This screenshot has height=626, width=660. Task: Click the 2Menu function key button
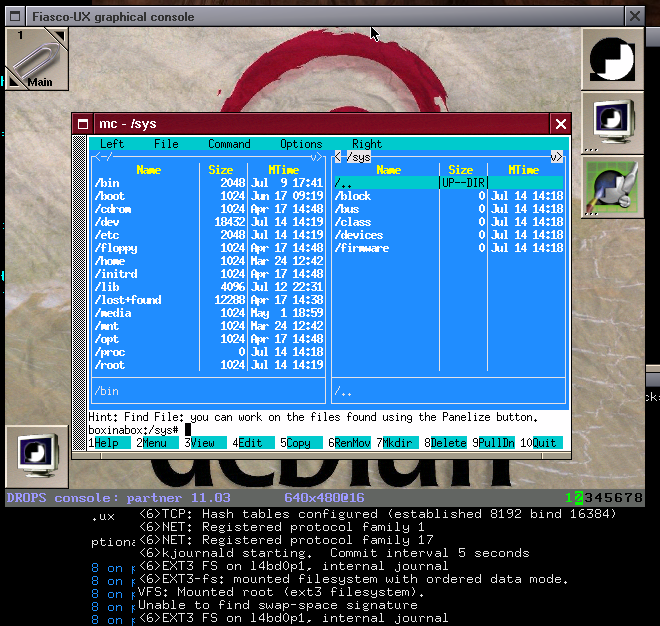[x=157, y=443]
